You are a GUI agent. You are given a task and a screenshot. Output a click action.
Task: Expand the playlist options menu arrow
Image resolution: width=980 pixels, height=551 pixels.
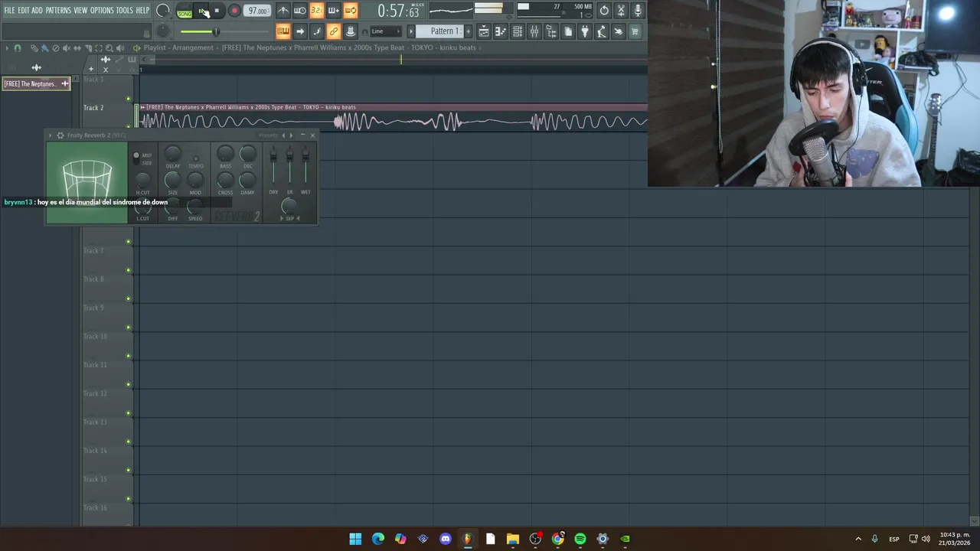coord(7,48)
